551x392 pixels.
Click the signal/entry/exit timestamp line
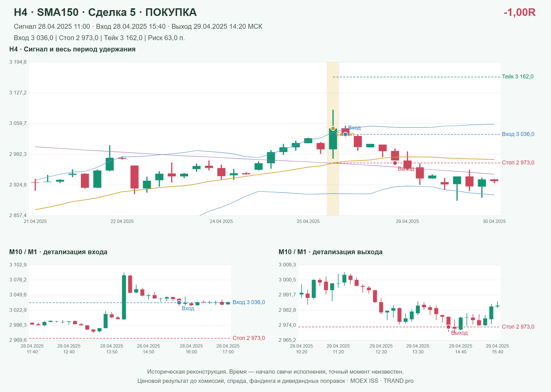[138, 27]
